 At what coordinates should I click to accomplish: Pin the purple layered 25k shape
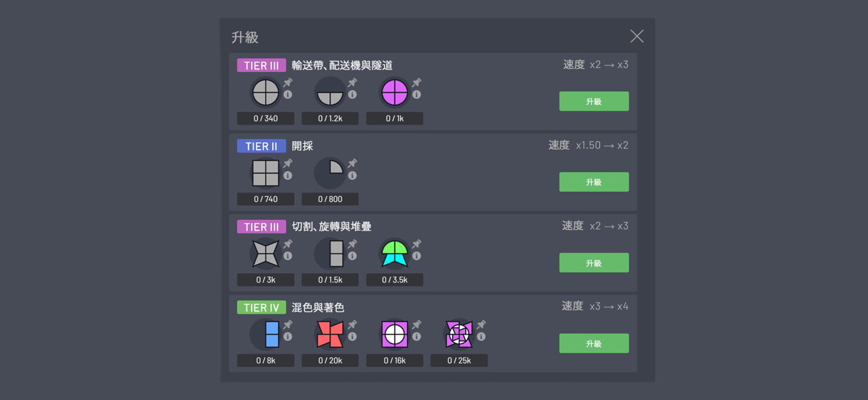[481, 324]
